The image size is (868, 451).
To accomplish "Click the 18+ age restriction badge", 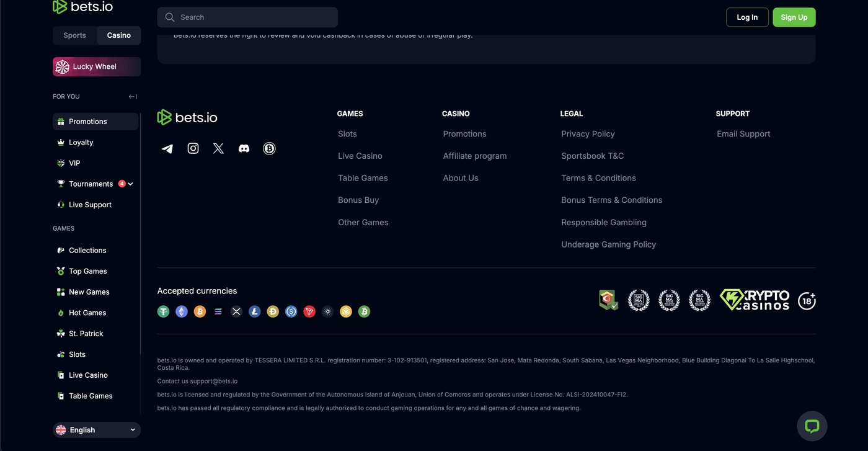I will coord(807,300).
